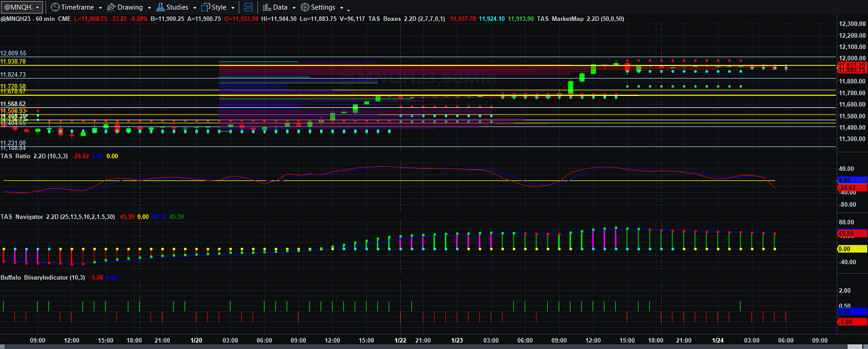Select the Buffalo BinaryIndicator study label

pos(42,278)
